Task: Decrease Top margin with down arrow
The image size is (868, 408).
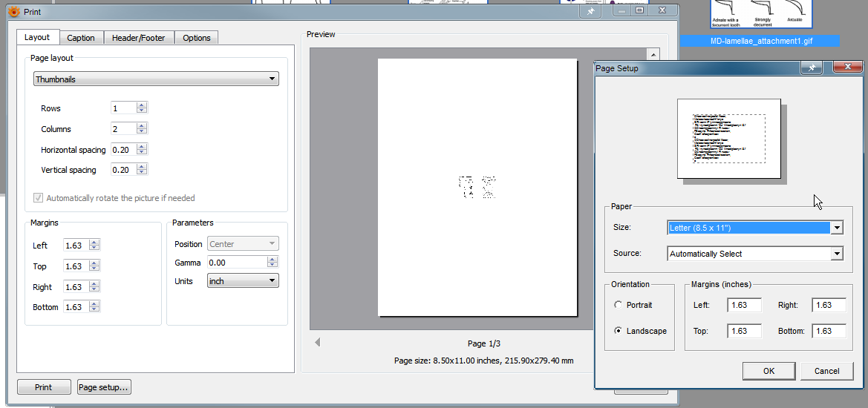Action: tap(94, 269)
